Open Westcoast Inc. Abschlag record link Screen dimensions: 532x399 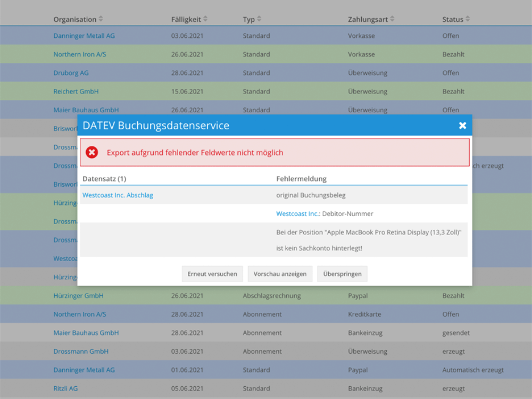tap(118, 195)
